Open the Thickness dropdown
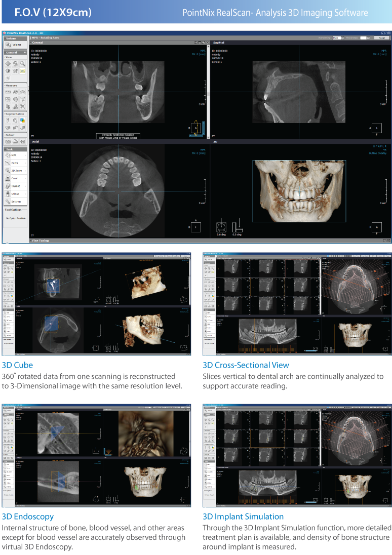Screen dimensions: 392x555 click(x=365, y=38)
